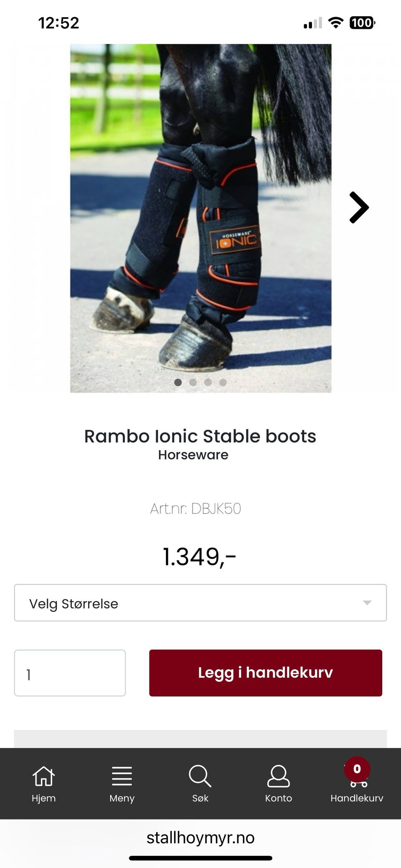Tap the battery indicator showing 100
401x868 pixels.
362,23
